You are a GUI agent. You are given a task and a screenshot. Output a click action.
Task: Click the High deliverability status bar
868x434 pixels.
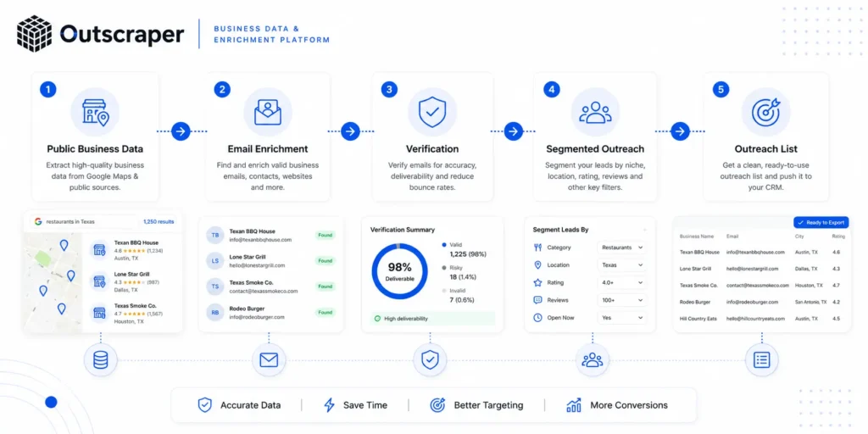point(432,319)
